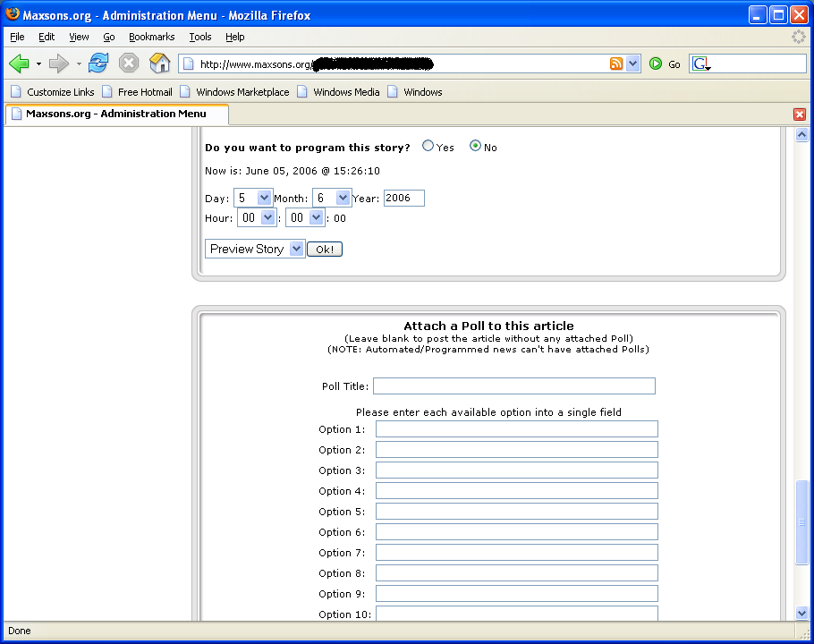Select the No radio button
This screenshot has height=644, width=814.
[476, 147]
